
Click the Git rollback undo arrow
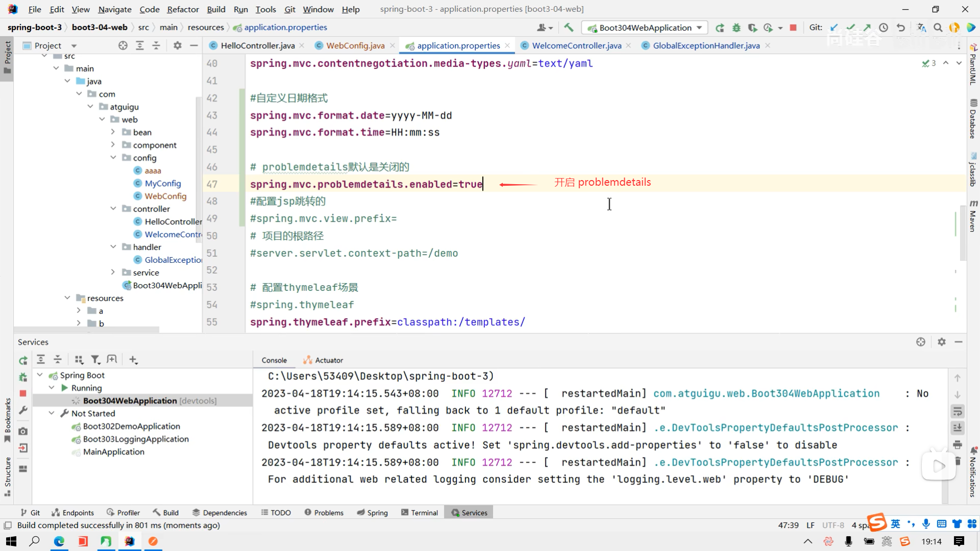(901, 28)
